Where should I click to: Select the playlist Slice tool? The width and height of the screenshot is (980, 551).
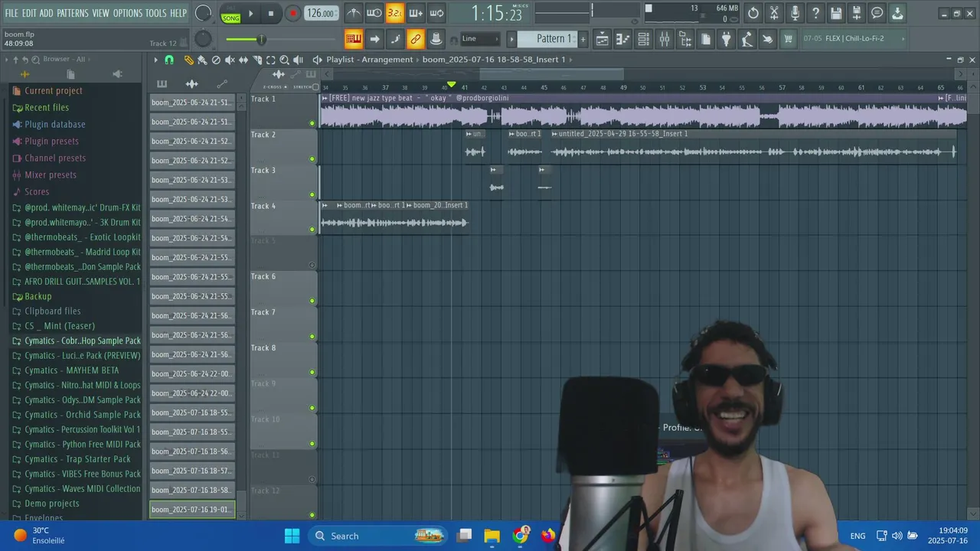(257, 60)
